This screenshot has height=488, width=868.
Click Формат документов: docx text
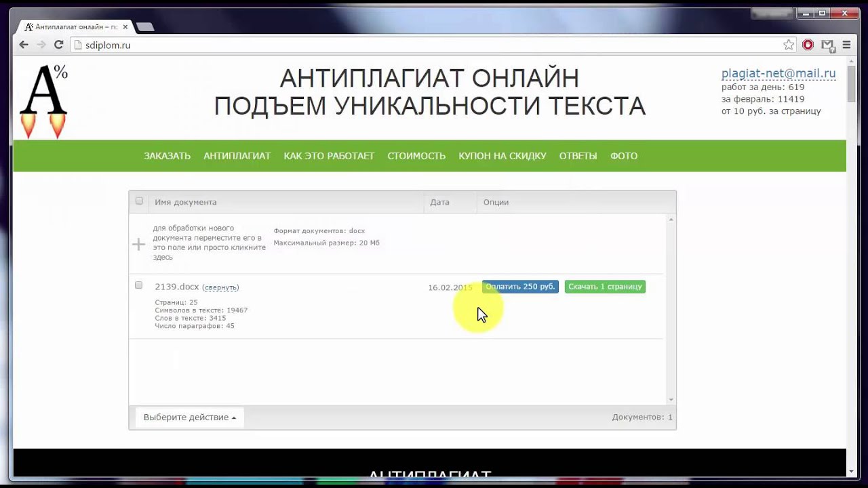[x=319, y=231]
